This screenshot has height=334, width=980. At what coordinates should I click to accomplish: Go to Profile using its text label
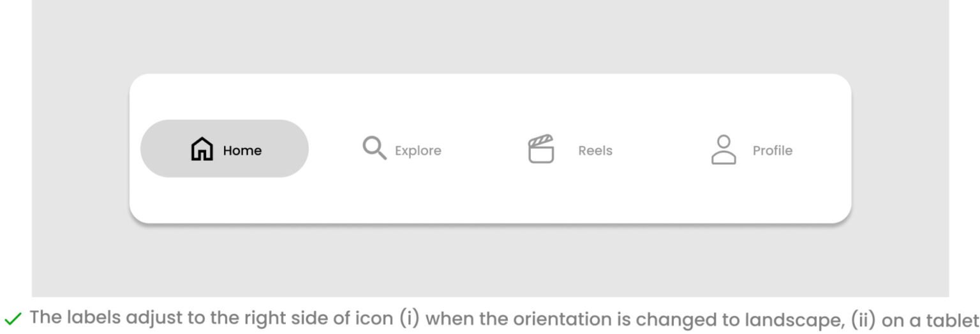click(773, 151)
